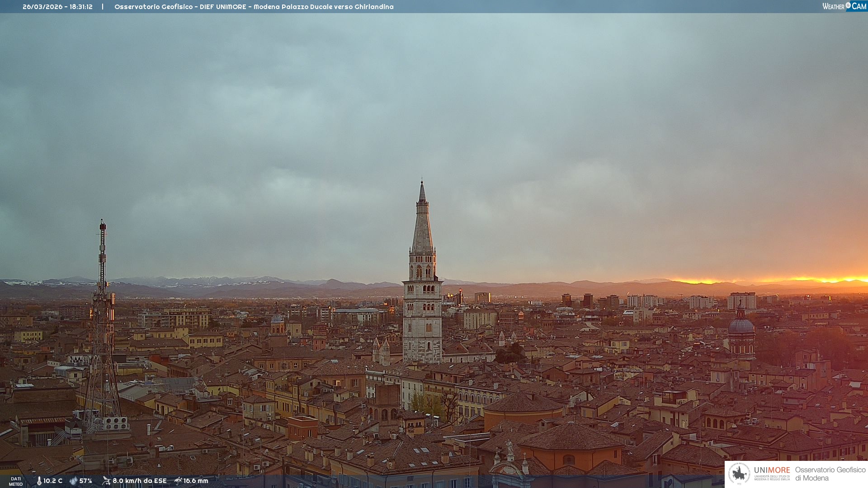
Task: Click the rain umbrella precipitation icon
Action: click(178, 481)
